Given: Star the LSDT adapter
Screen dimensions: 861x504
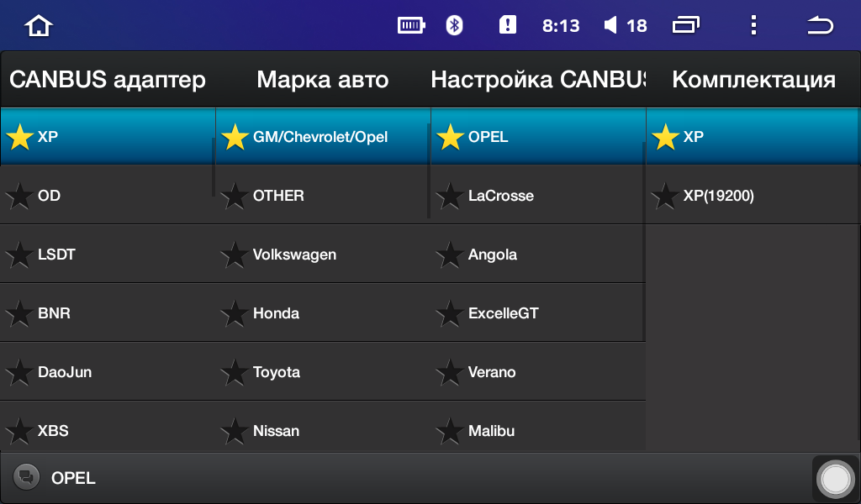Looking at the screenshot, I should click(x=20, y=255).
